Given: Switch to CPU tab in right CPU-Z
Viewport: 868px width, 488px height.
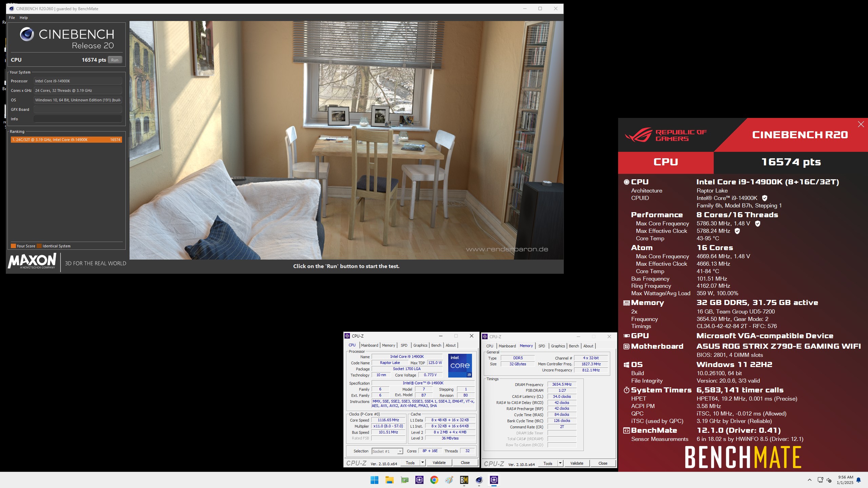Looking at the screenshot, I should [x=490, y=346].
